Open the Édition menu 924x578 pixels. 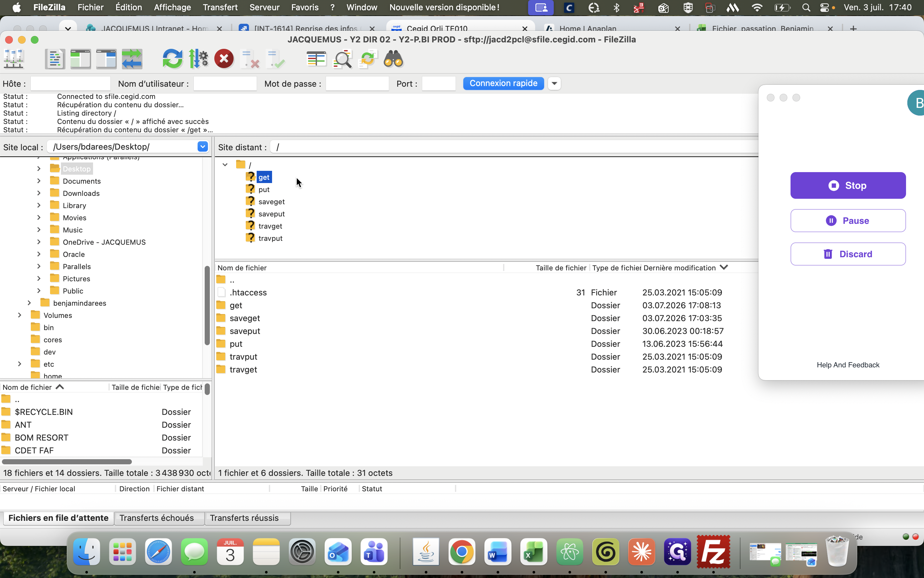pos(128,7)
